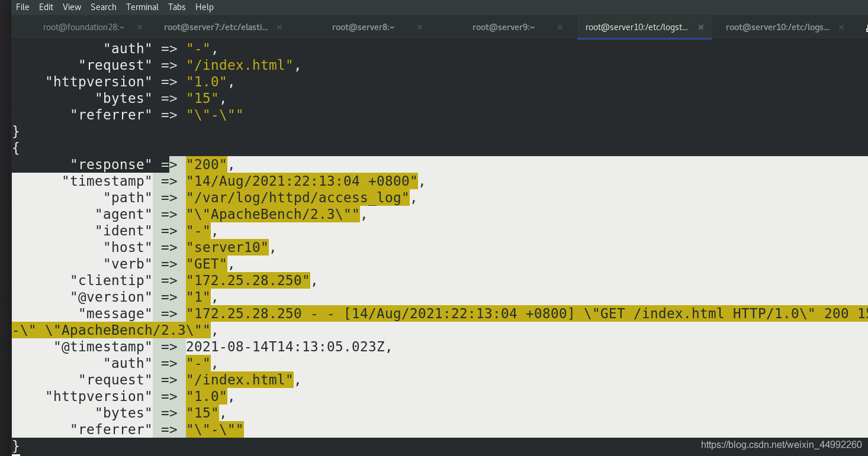Click "bytes" in the unhighlighted dark record
Viewport: 868px width, 456px height.
click(x=124, y=98)
